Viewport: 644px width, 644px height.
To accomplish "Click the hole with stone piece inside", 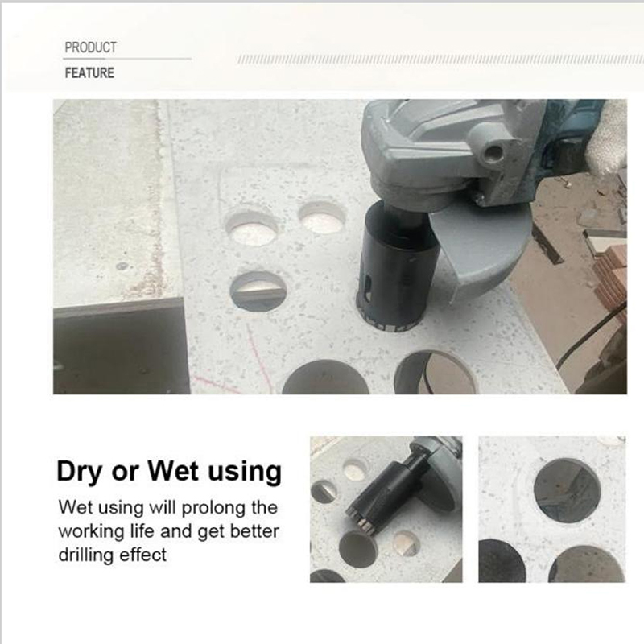I will [258, 291].
